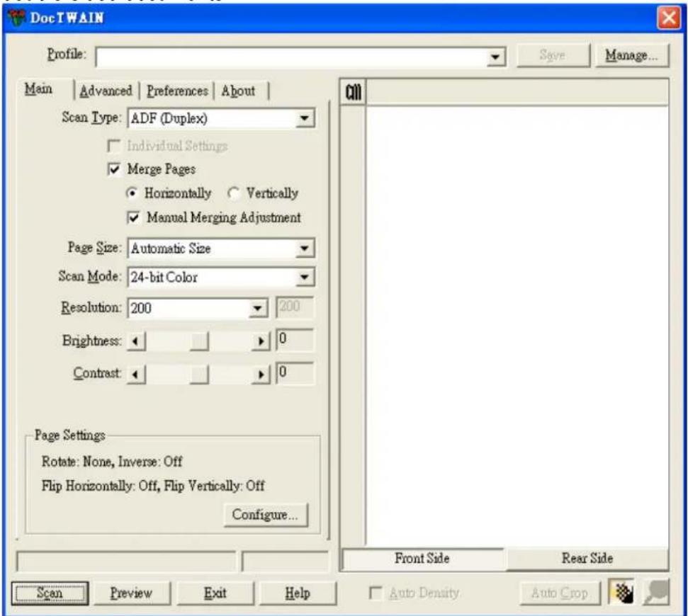Click the Brightness left arrow

tap(136, 341)
